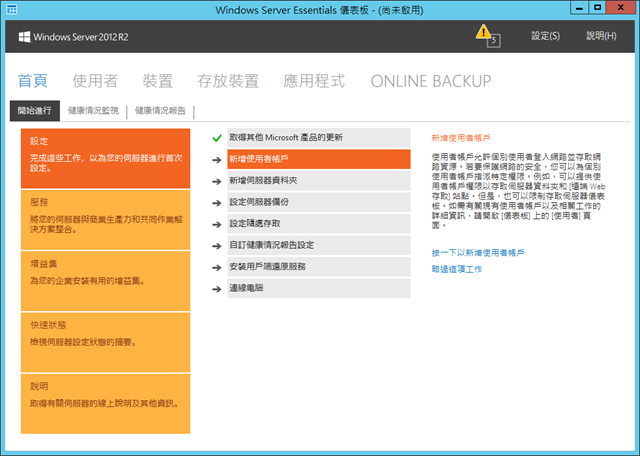Select the 設定 category tile

[105, 158]
